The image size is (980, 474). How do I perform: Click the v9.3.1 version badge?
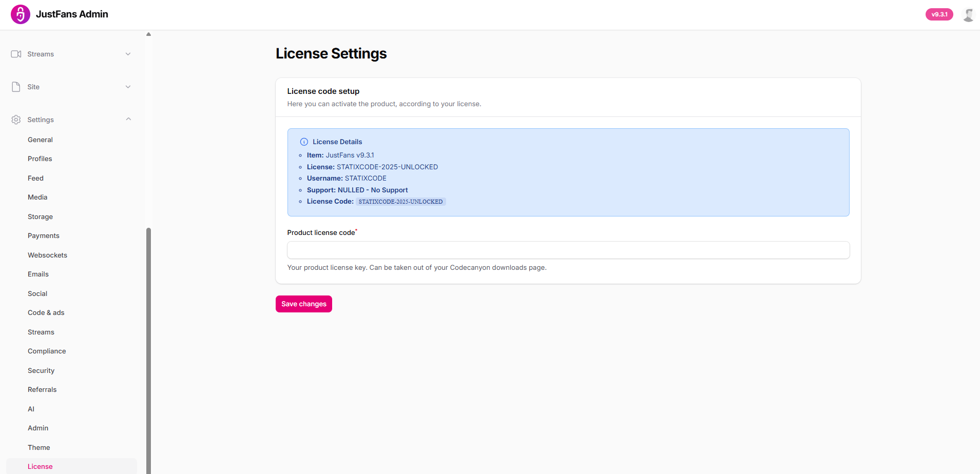click(939, 14)
